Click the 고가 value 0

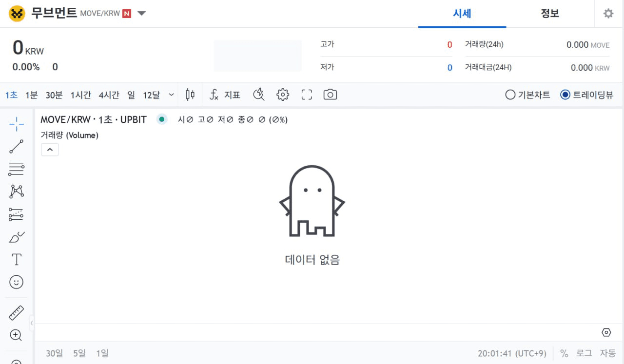click(450, 45)
